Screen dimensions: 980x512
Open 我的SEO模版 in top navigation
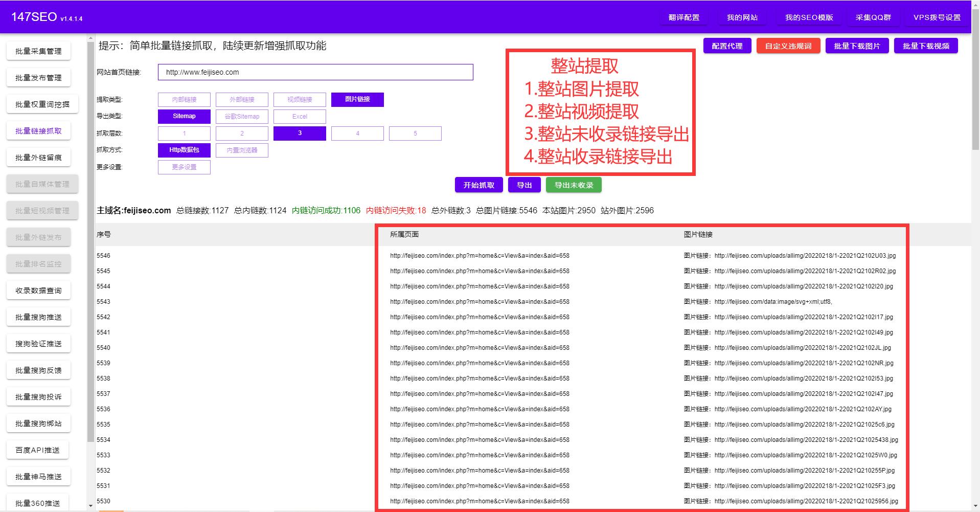[809, 16]
